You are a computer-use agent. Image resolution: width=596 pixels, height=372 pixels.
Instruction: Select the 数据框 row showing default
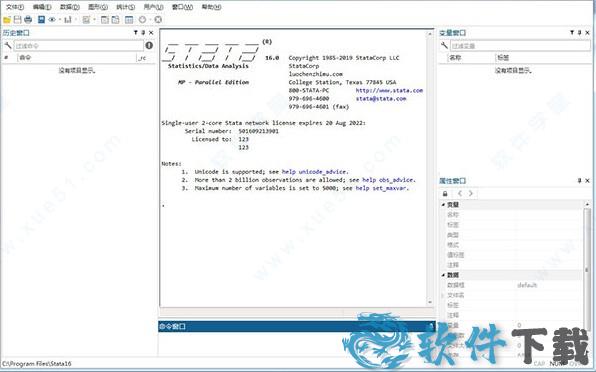coord(511,285)
